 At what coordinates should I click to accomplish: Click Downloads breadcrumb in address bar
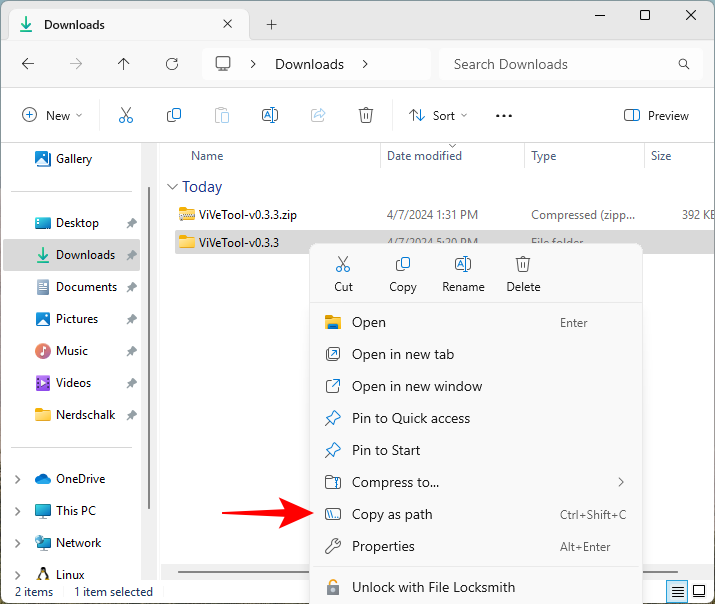tap(309, 64)
